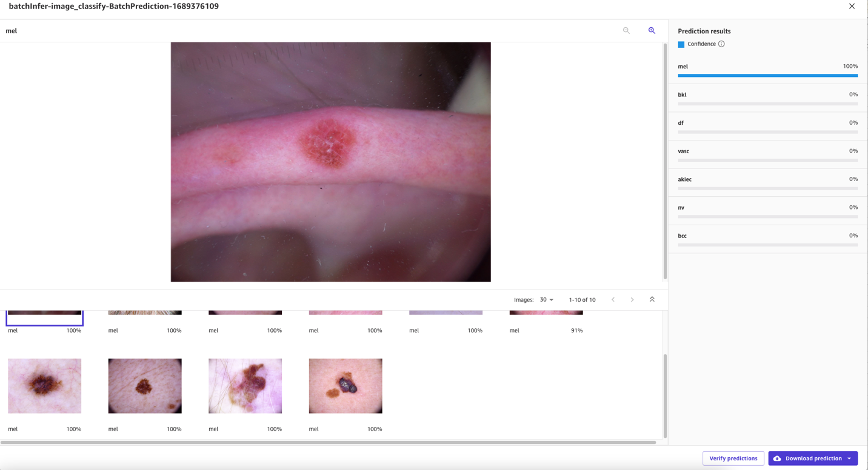Click the 'mel' heading above the preview

click(12, 31)
